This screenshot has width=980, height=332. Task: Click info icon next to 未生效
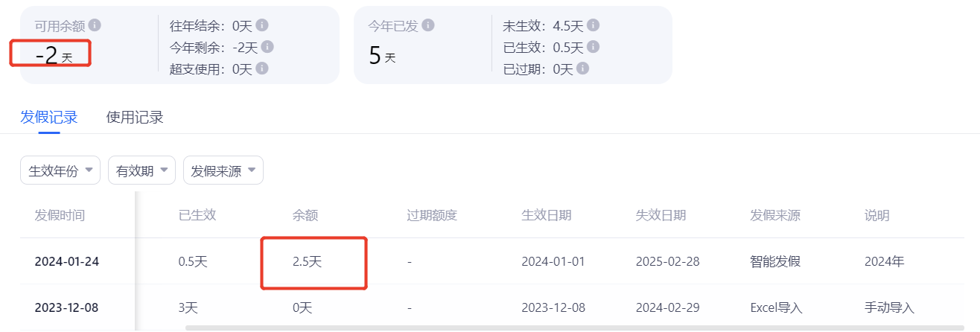(x=593, y=25)
